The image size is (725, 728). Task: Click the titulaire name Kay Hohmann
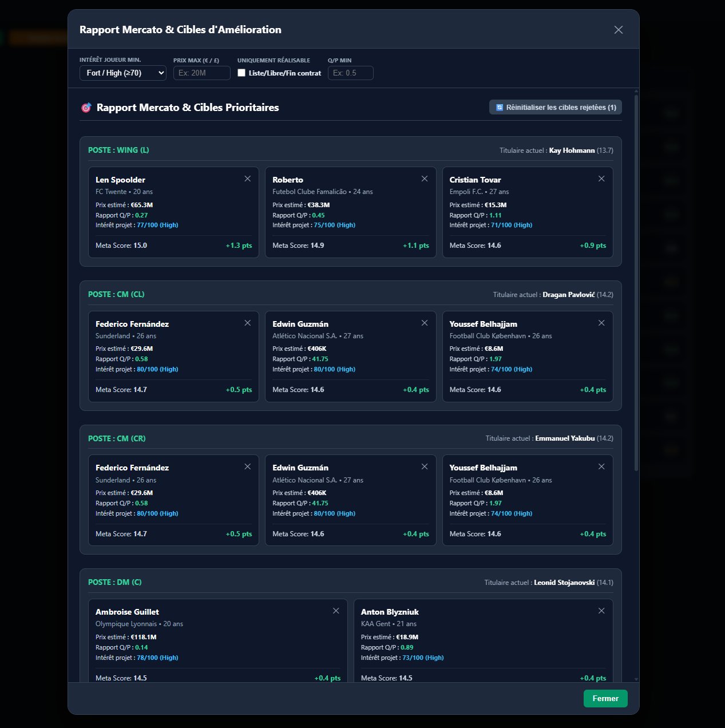(572, 151)
